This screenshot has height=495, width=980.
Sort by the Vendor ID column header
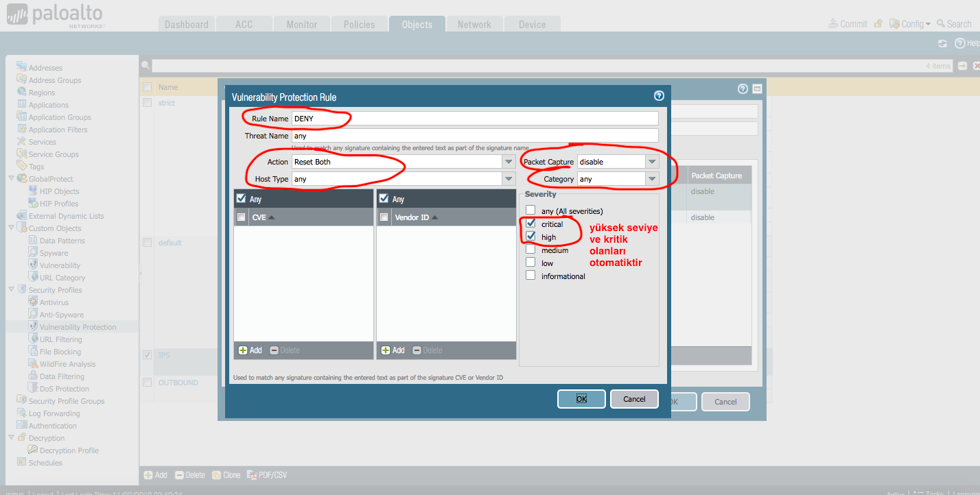click(x=412, y=217)
